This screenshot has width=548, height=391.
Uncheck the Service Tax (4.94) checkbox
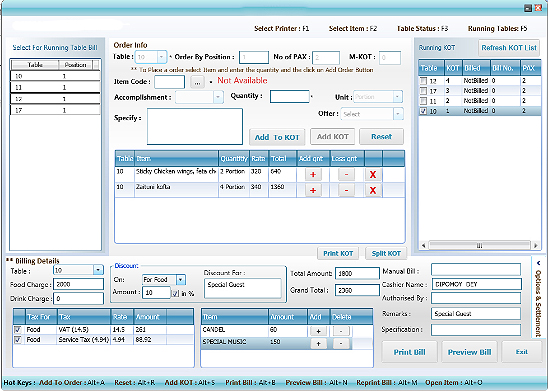[18, 339]
